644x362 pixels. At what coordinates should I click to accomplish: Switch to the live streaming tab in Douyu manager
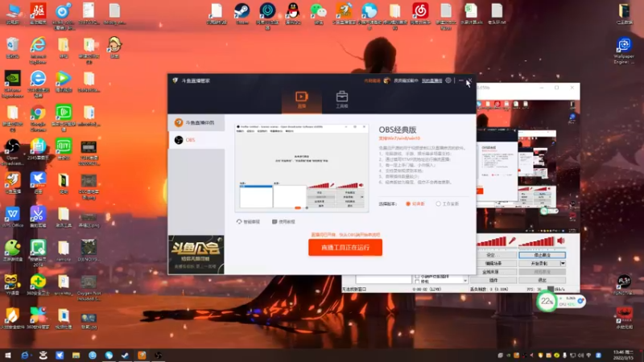pyautogui.click(x=301, y=100)
